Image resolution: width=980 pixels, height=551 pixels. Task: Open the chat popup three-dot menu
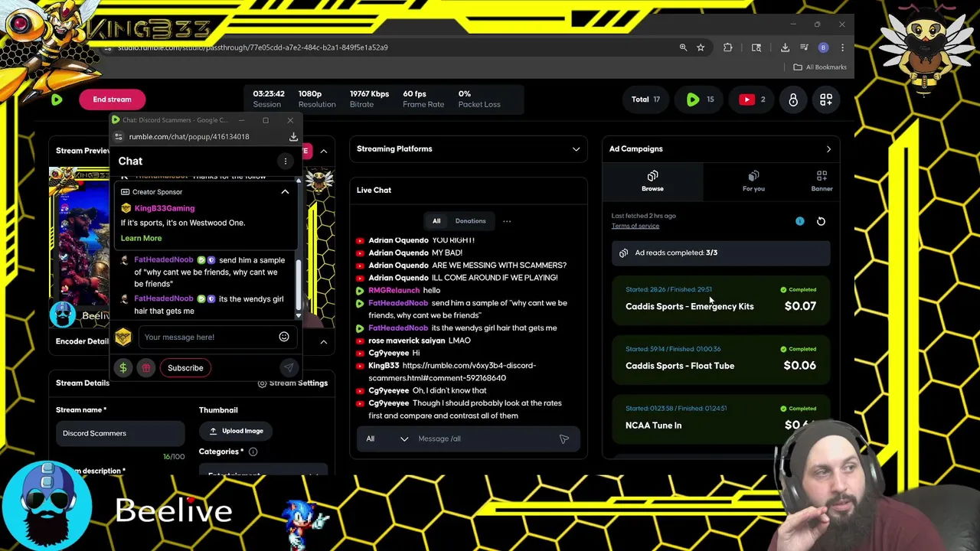[x=286, y=161]
